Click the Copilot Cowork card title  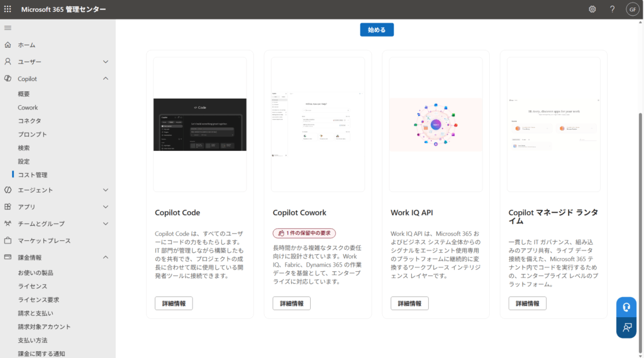pos(299,213)
